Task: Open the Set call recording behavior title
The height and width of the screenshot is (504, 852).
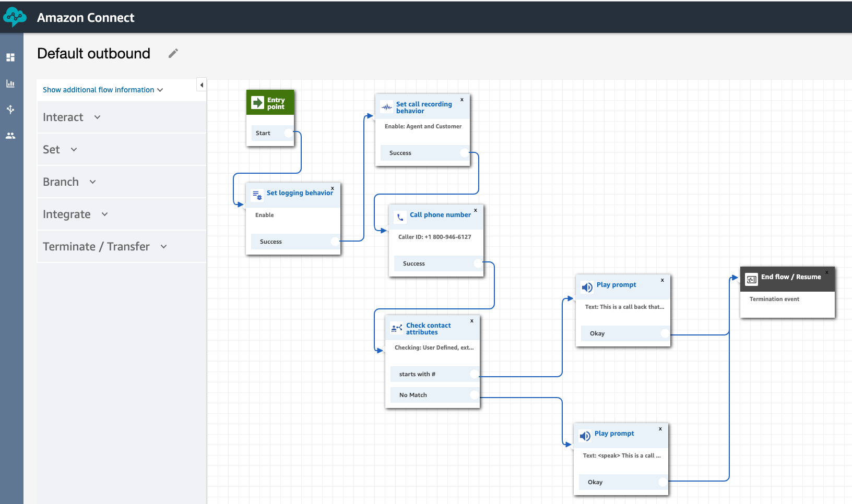Action: (424, 107)
